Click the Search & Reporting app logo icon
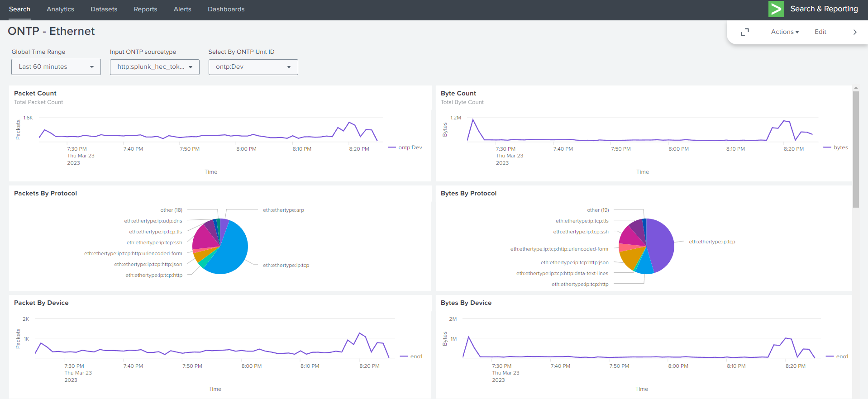 (x=776, y=9)
